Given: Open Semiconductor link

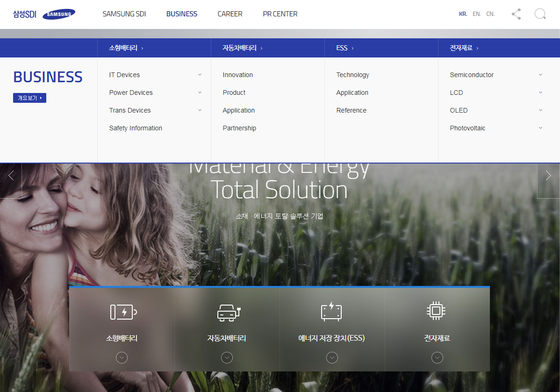Looking at the screenshot, I should tap(472, 75).
